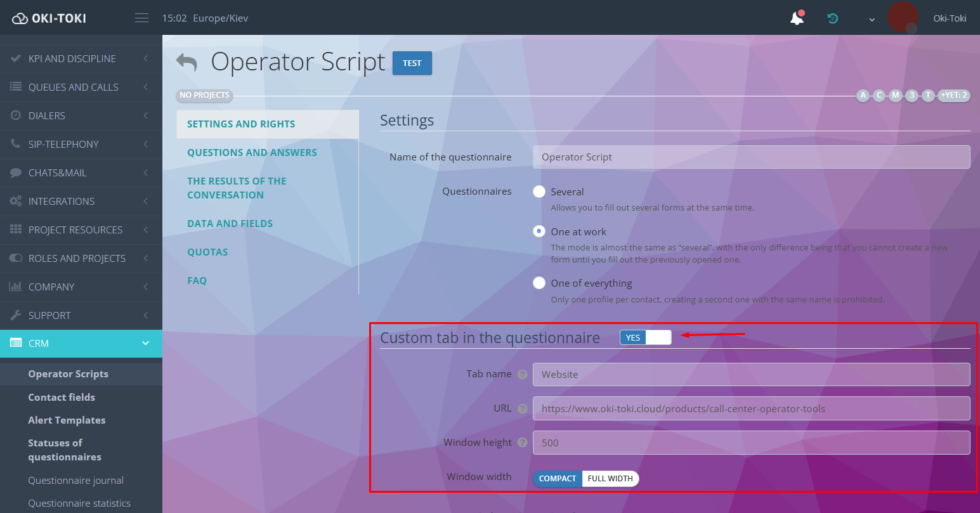Click the history refresh icon in header

click(x=833, y=18)
